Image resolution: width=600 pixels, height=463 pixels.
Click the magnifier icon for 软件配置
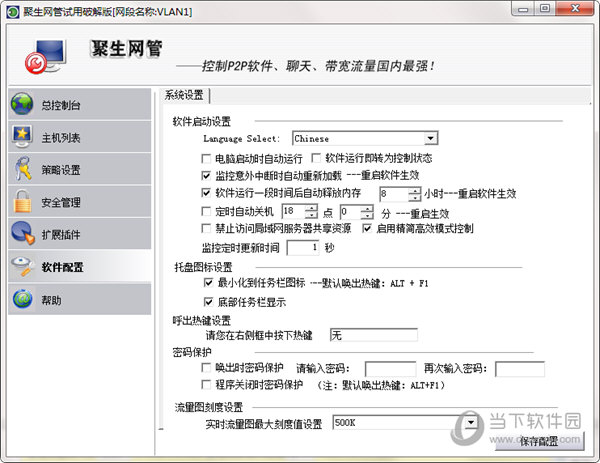click(23, 266)
